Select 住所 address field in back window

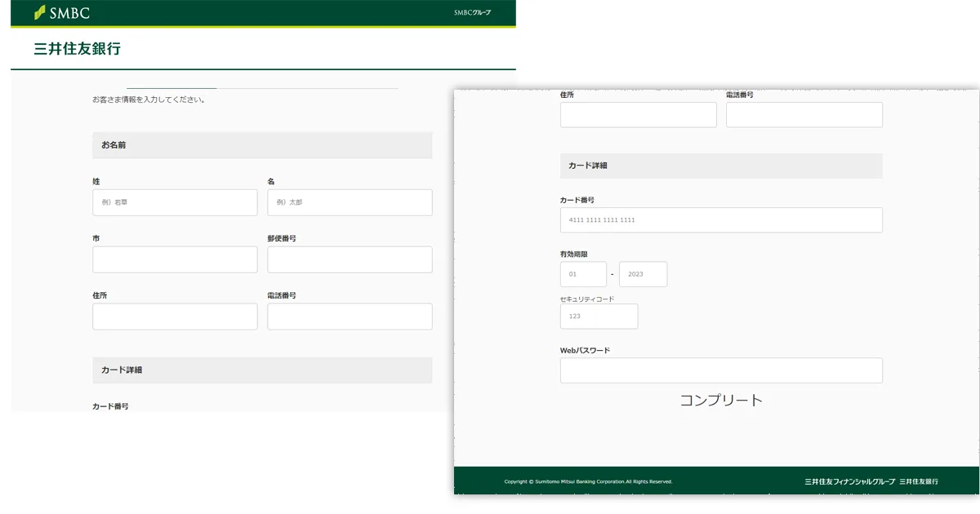click(175, 317)
